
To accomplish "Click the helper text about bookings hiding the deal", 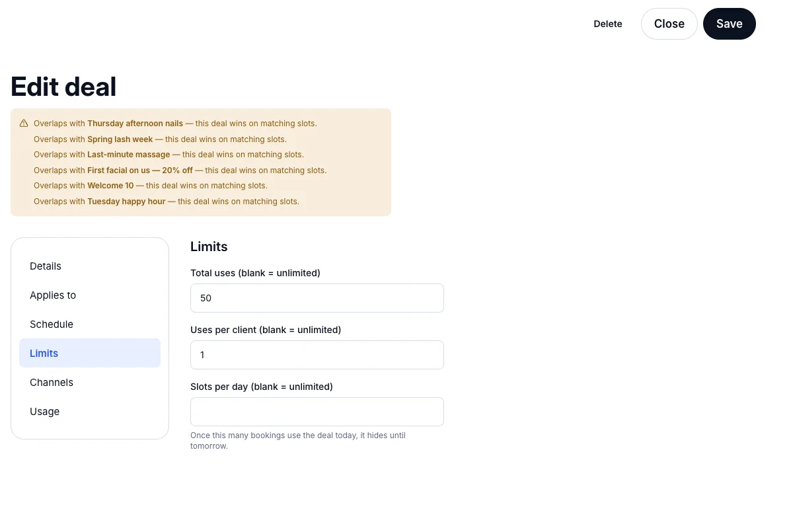I will tap(298, 441).
